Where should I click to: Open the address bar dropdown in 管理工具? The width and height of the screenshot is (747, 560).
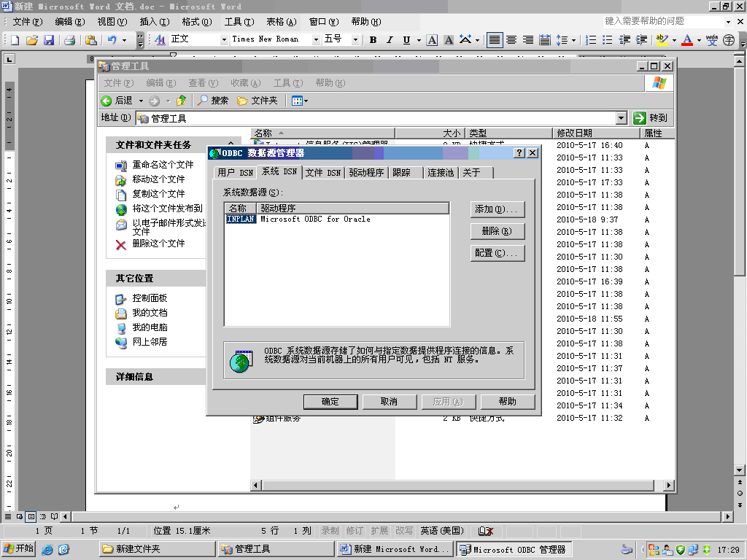pyautogui.click(x=620, y=117)
